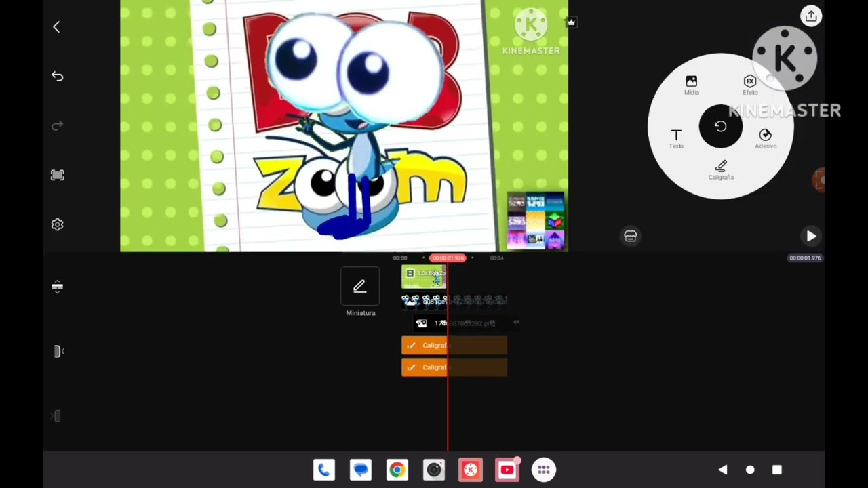Export the project with share icon

pyautogui.click(x=811, y=16)
